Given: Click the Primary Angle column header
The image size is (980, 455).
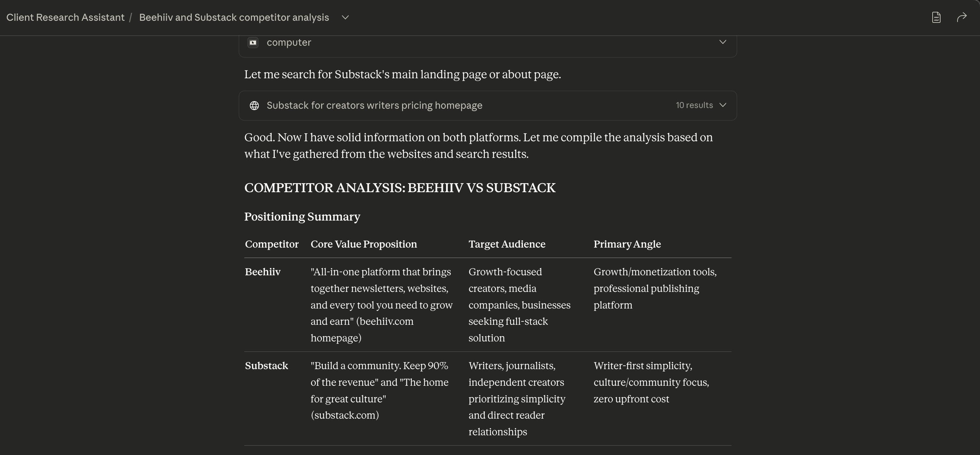Looking at the screenshot, I should [x=627, y=244].
